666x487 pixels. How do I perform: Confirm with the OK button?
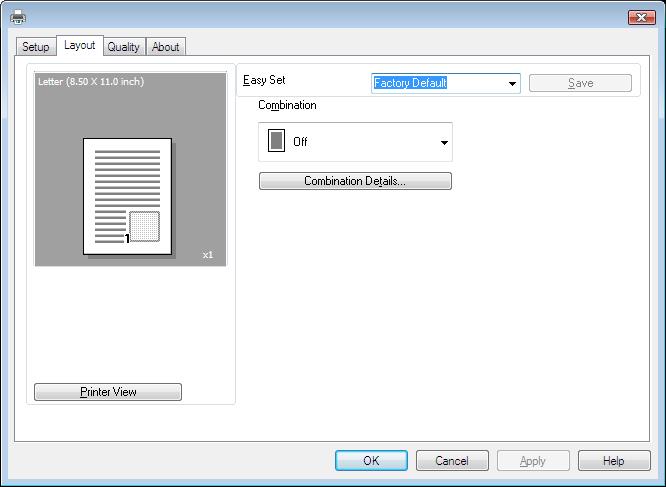pyautogui.click(x=371, y=461)
